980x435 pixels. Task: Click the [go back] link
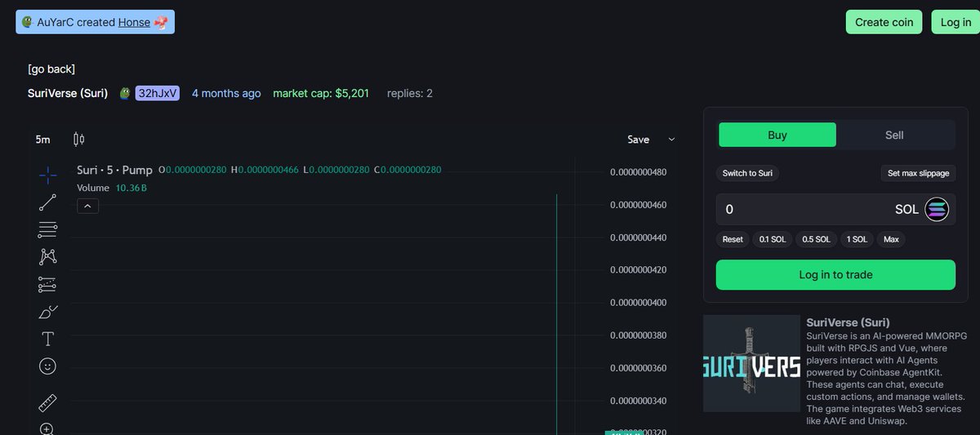tap(51, 69)
